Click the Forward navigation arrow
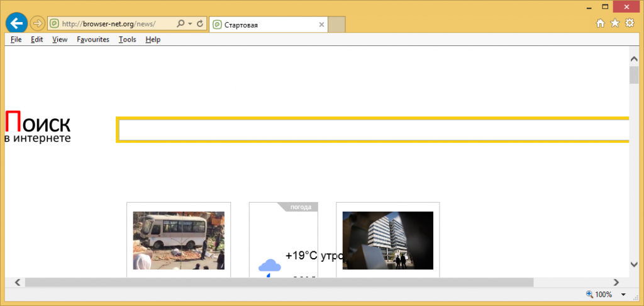Viewport: 644px width, 306px height. pos(37,24)
